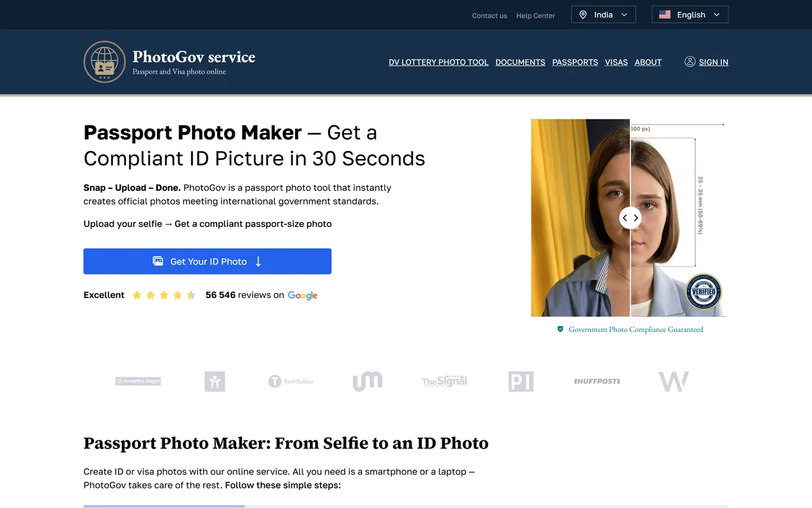Click the Excellent rating label
The width and height of the screenshot is (812, 508).
click(x=104, y=295)
